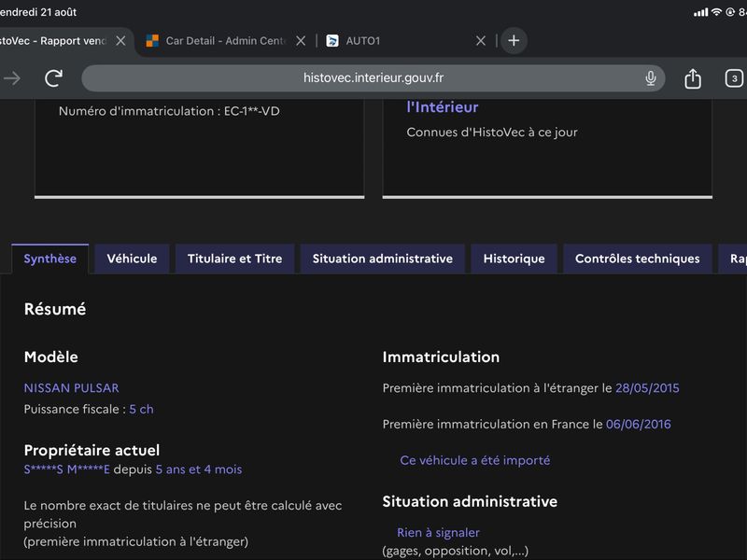Focus the histovec.interieur.gouv.fr address bar
Image resolution: width=747 pixels, height=560 pixels.
pyautogui.click(x=373, y=78)
